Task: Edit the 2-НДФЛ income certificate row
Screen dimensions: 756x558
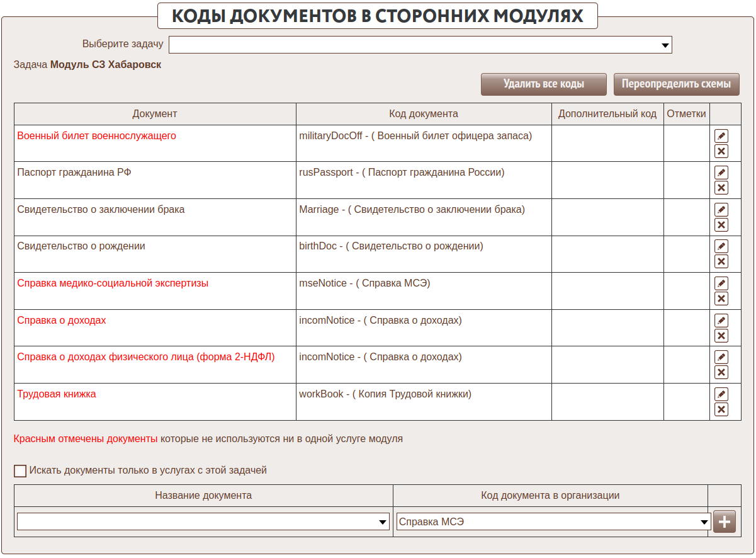Action: click(x=721, y=357)
